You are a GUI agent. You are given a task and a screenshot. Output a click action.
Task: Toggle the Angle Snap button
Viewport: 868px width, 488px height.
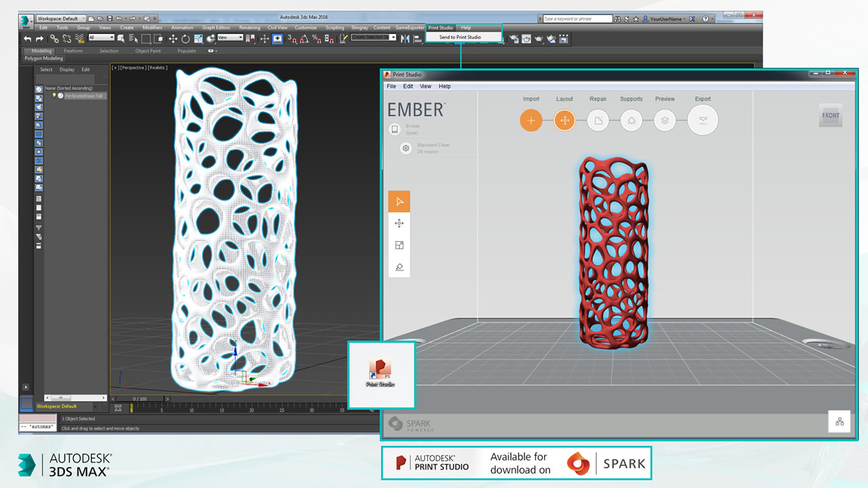pos(304,38)
